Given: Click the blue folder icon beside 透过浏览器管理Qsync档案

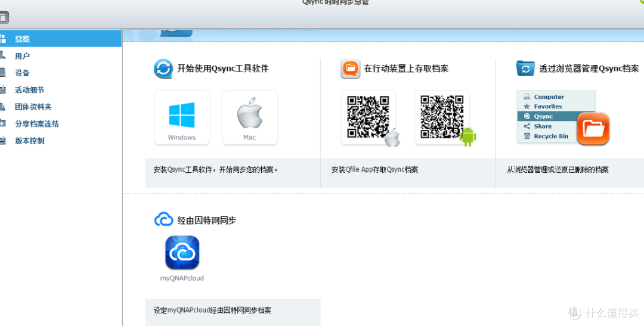Looking at the screenshot, I should point(525,68).
